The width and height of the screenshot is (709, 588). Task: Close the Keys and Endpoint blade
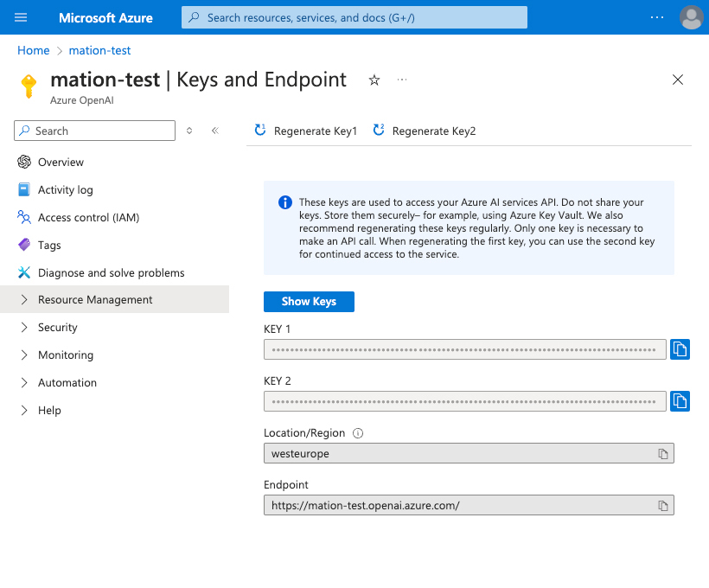[677, 80]
